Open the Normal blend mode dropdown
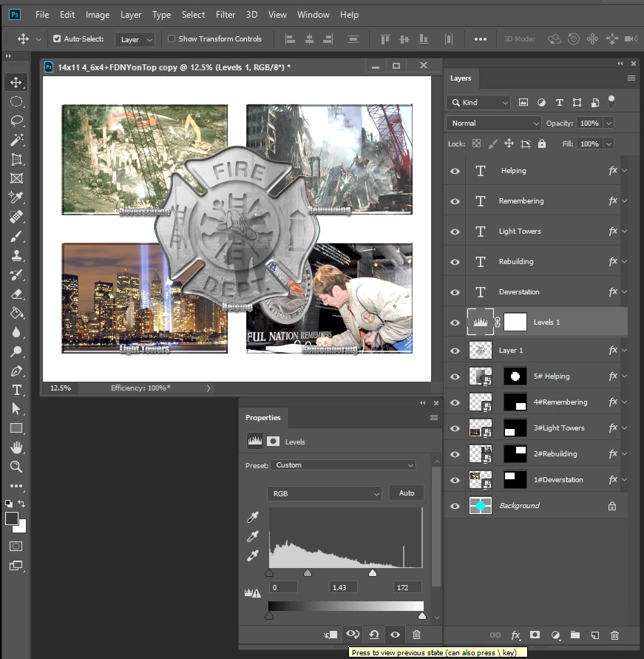This screenshot has height=659, width=644. 494,123
